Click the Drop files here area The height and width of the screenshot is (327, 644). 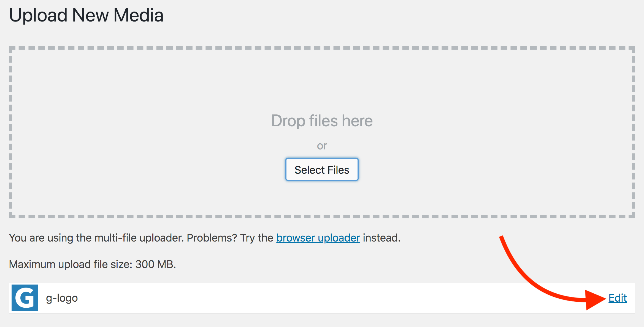322,120
